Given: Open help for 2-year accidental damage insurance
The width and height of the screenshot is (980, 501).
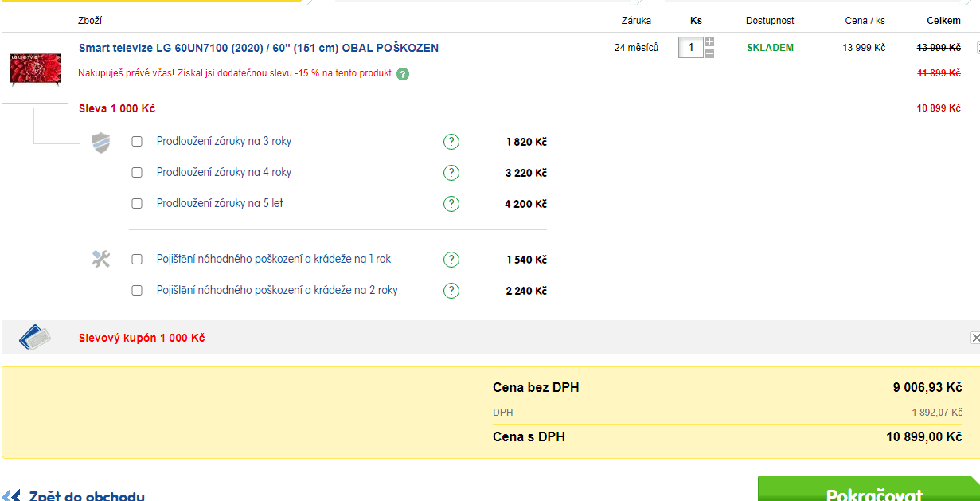Looking at the screenshot, I should 451,291.
